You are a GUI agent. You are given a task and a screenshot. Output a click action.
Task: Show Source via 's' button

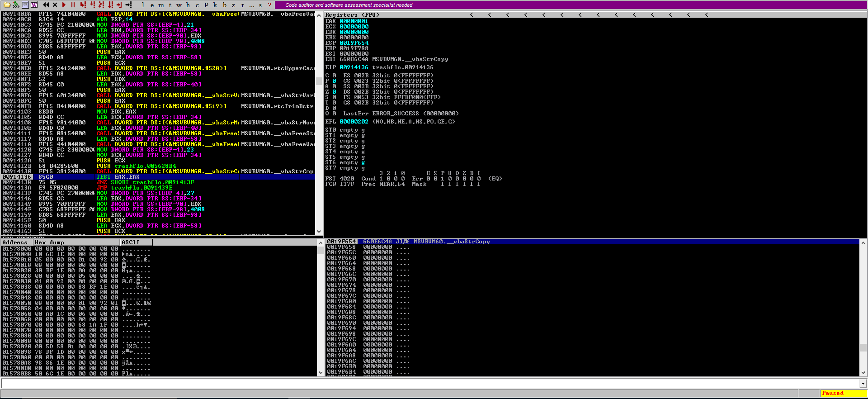pyautogui.click(x=260, y=5)
